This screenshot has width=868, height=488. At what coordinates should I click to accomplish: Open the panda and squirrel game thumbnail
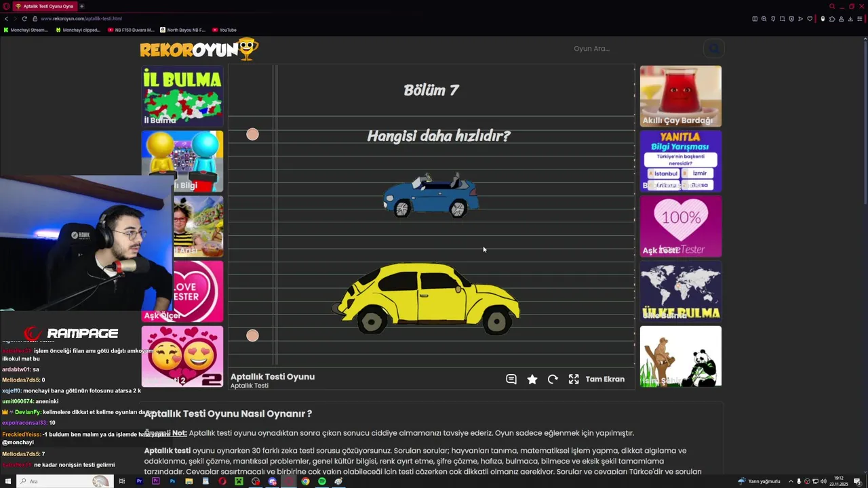(681, 357)
